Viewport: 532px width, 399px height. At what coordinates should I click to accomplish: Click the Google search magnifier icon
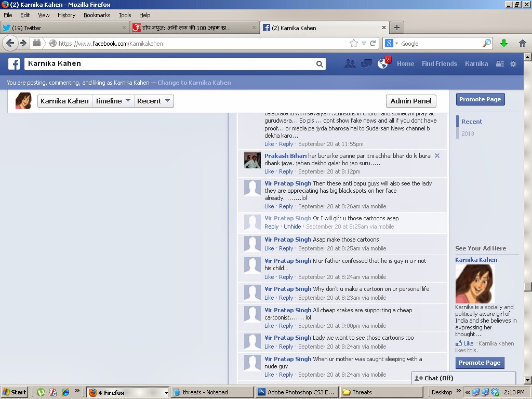tap(486, 43)
